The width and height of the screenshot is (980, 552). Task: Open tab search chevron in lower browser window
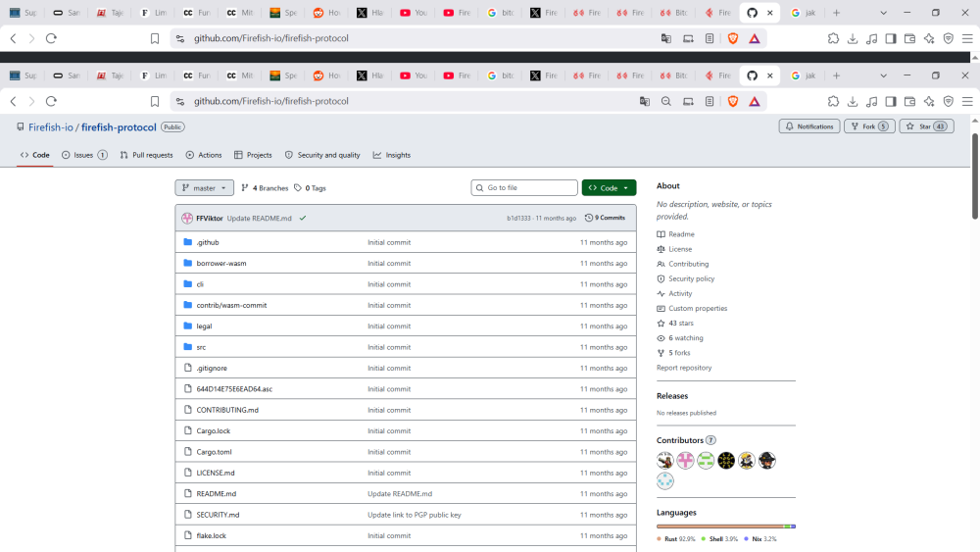[x=883, y=75]
